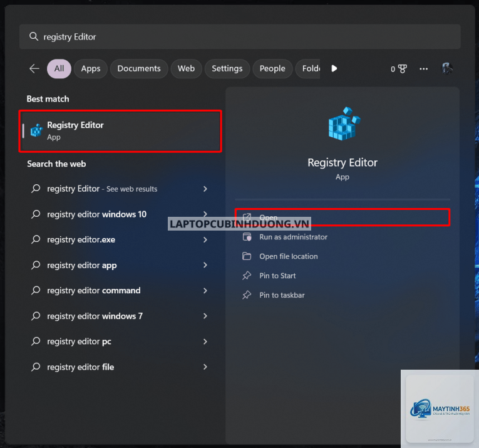Choose Run as administrator
Image resolution: width=479 pixels, height=448 pixels.
[x=342, y=237]
